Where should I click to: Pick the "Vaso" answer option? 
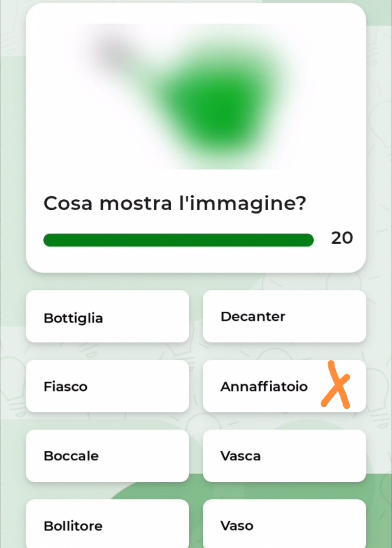point(284,525)
